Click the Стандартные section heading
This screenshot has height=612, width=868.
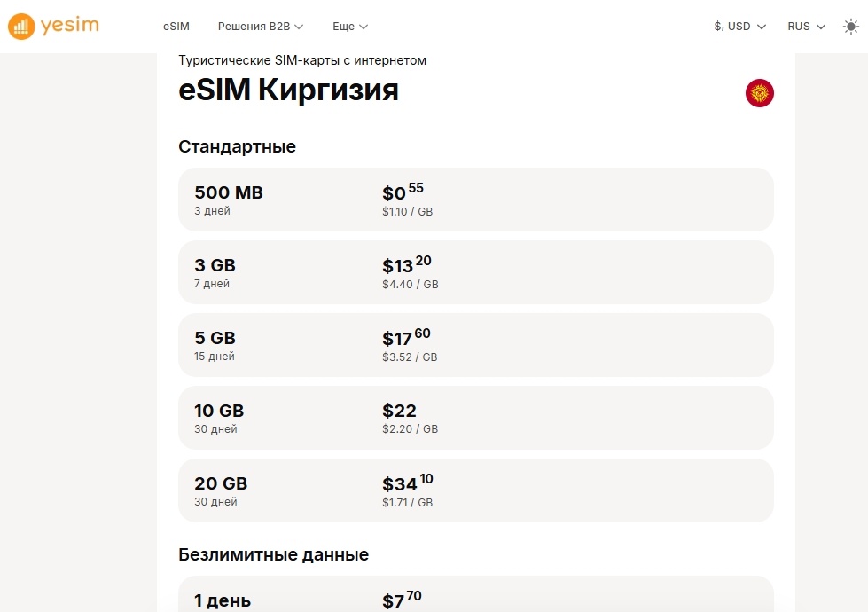pos(237,146)
